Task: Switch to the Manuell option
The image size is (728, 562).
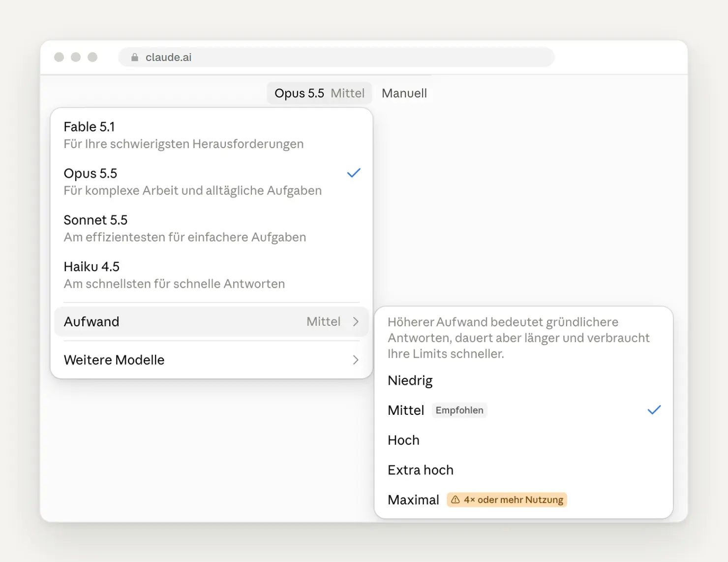Action: (x=404, y=93)
